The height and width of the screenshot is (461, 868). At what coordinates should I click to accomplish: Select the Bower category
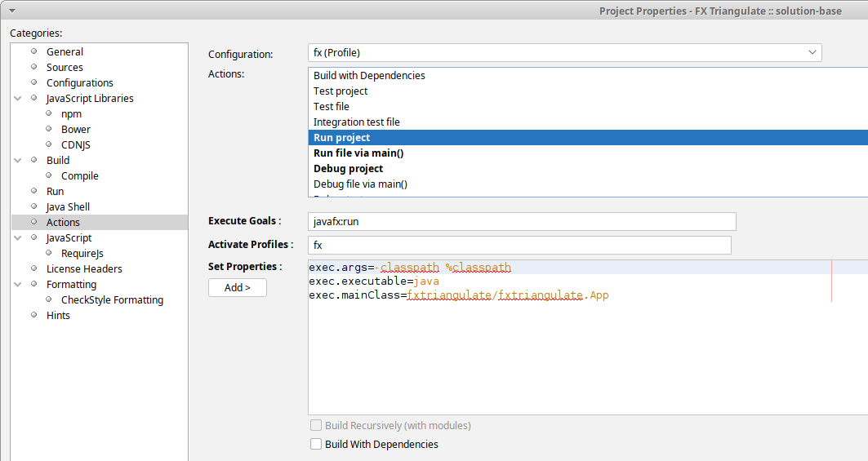76,129
